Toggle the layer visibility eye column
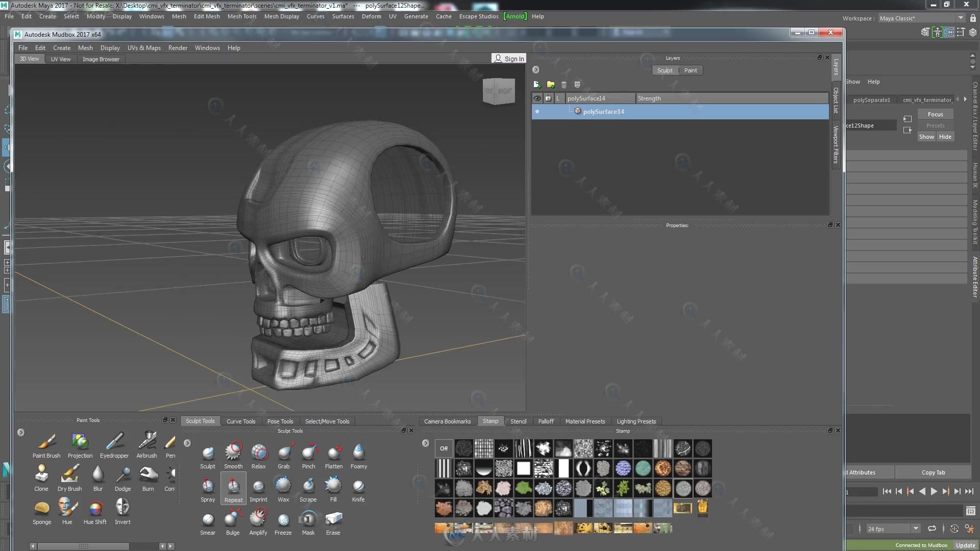 (537, 98)
